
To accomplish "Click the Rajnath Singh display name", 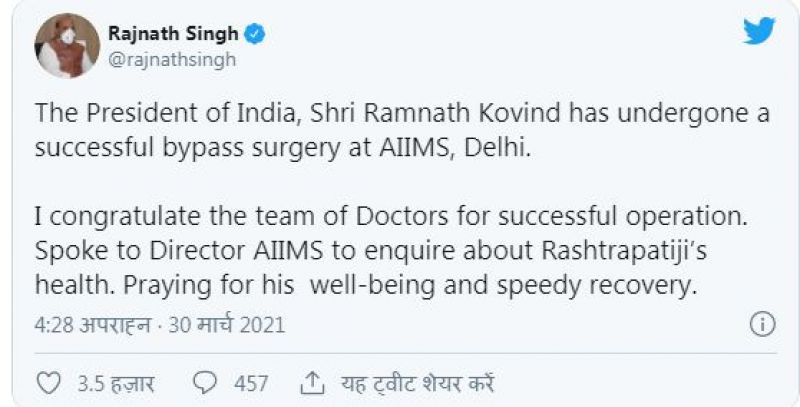I will pos(174,35).
